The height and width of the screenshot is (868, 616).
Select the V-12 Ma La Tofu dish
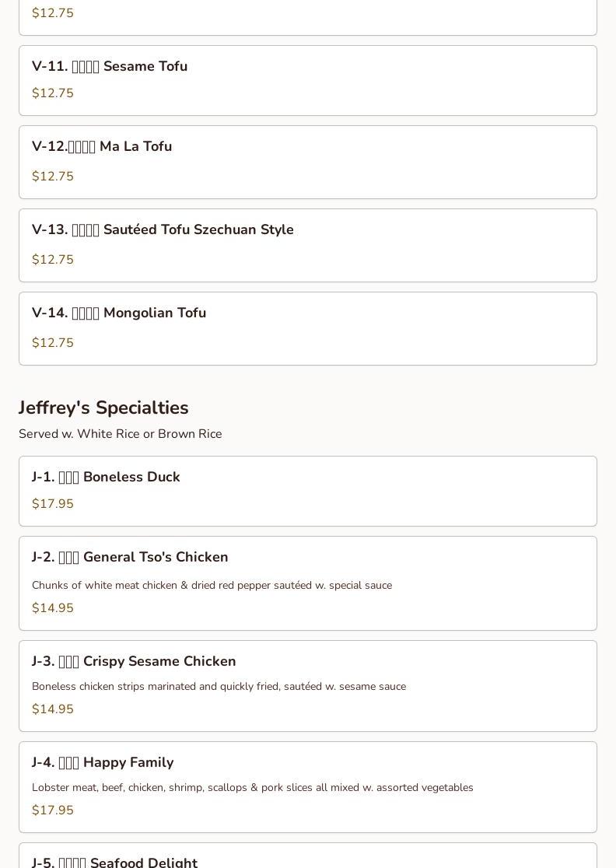click(102, 147)
